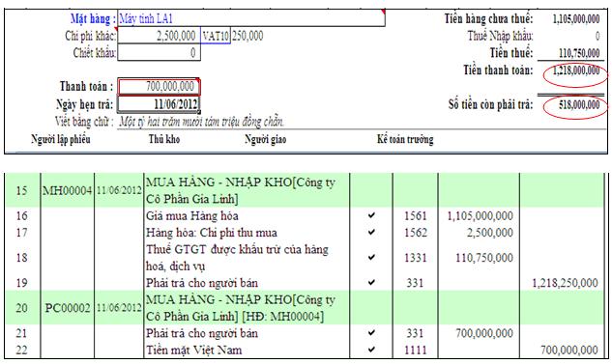Select debit amount 1,105,000,000 in row 16
The image size is (612, 364).
point(481,216)
